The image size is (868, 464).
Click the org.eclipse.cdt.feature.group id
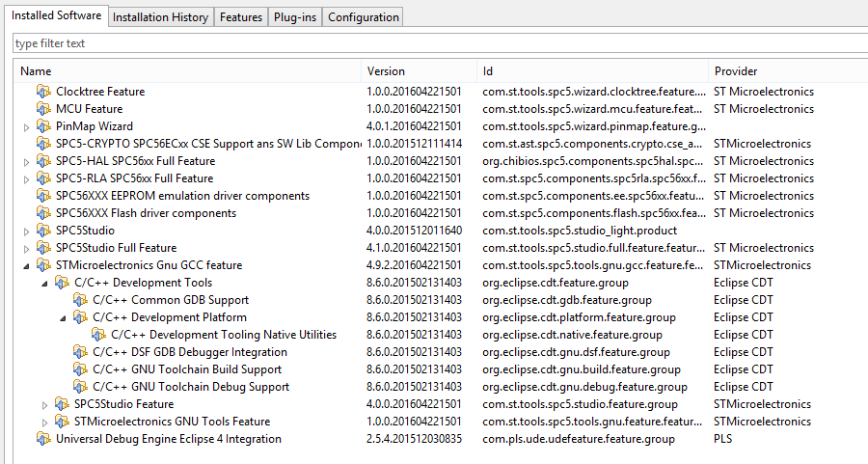(556, 283)
